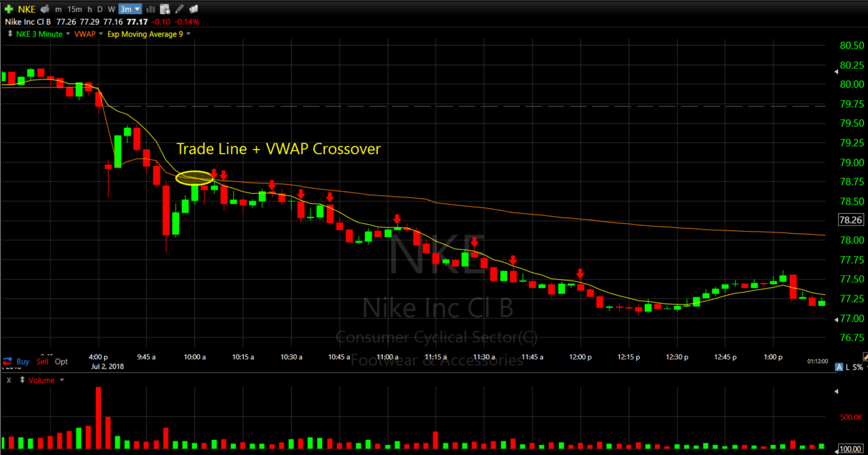Toggle the A auto-scale setting

pos(839,367)
